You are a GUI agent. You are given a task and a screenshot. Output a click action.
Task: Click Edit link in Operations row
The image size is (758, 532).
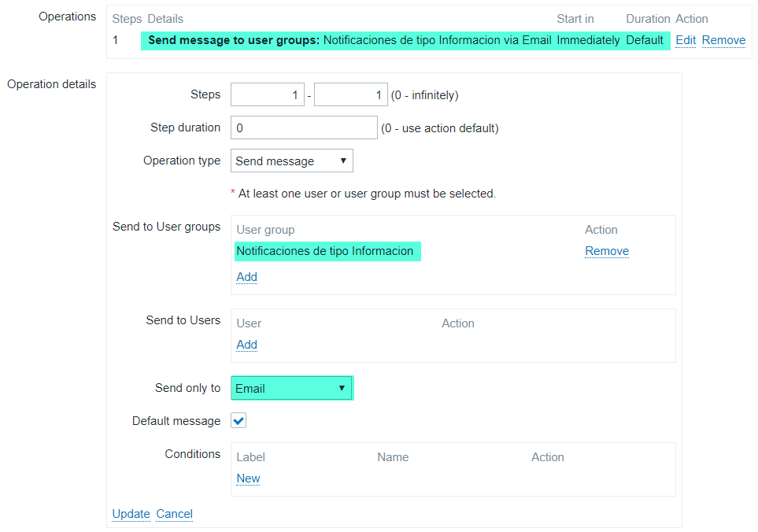pos(685,40)
